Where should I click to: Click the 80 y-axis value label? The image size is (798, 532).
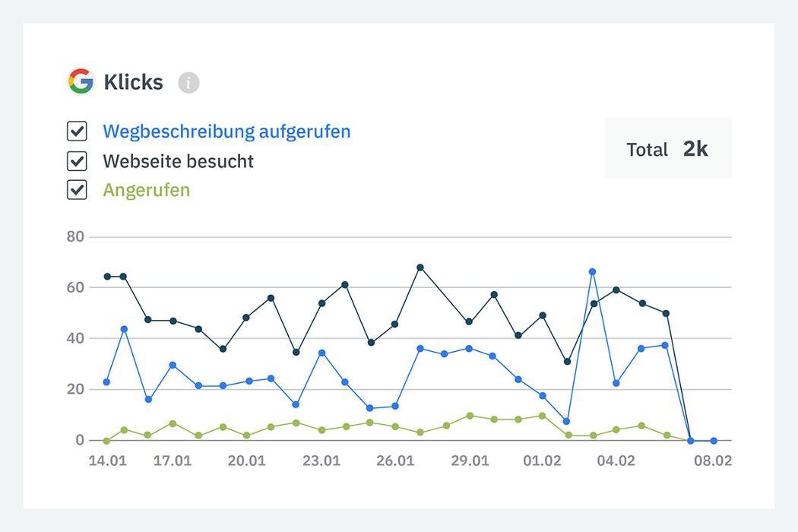click(x=75, y=236)
